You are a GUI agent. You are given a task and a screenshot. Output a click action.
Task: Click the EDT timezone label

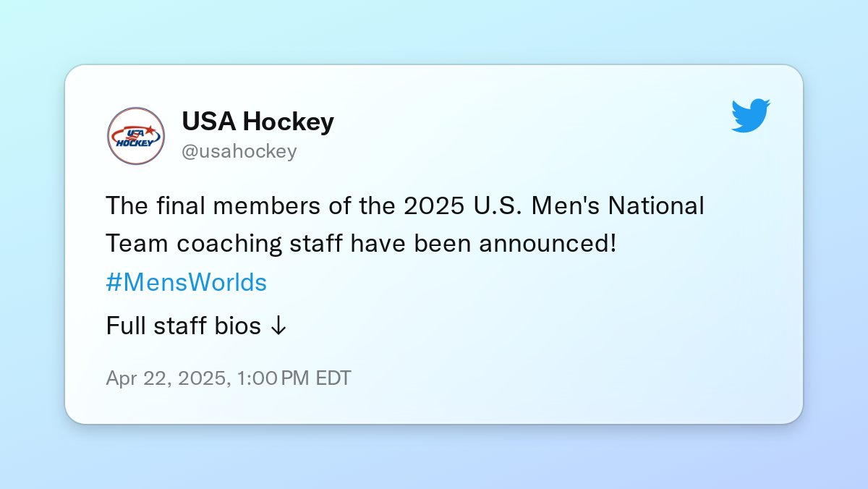point(333,378)
